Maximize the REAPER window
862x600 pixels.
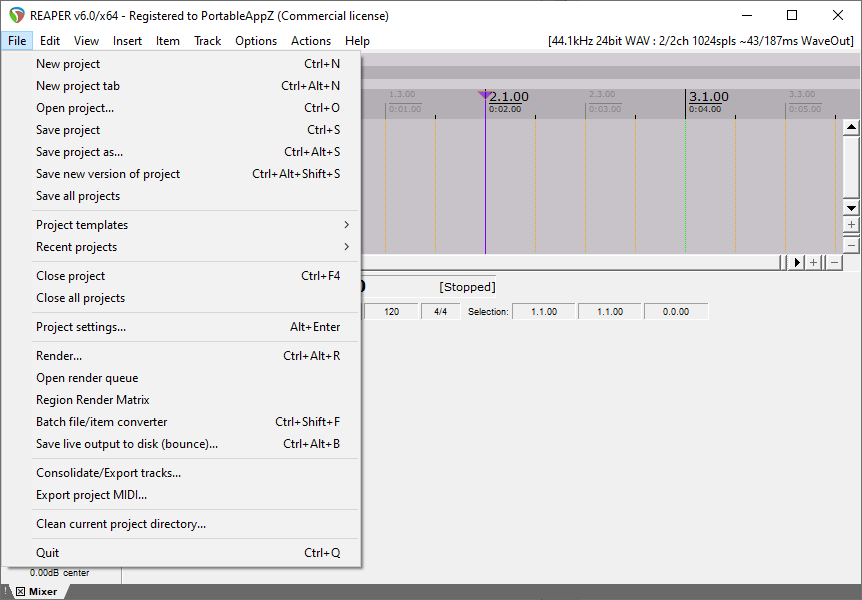(792, 15)
